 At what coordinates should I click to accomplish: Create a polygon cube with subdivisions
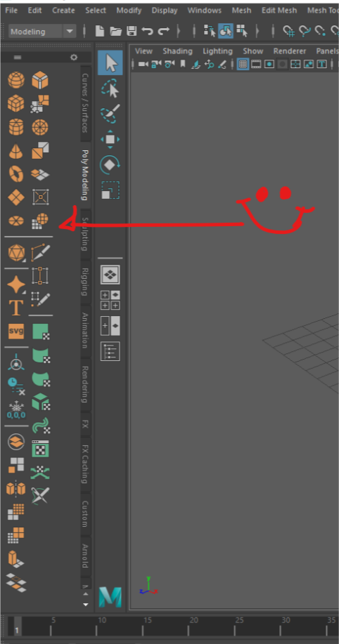(x=16, y=103)
